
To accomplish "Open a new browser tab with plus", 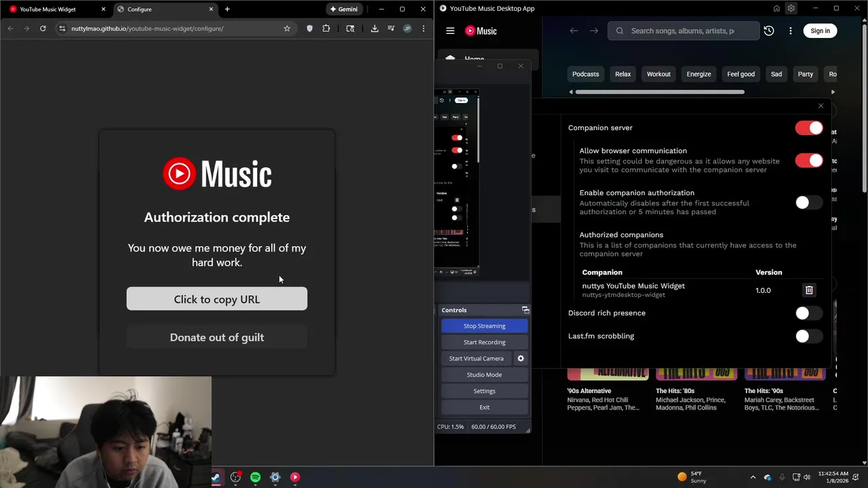I will (227, 9).
